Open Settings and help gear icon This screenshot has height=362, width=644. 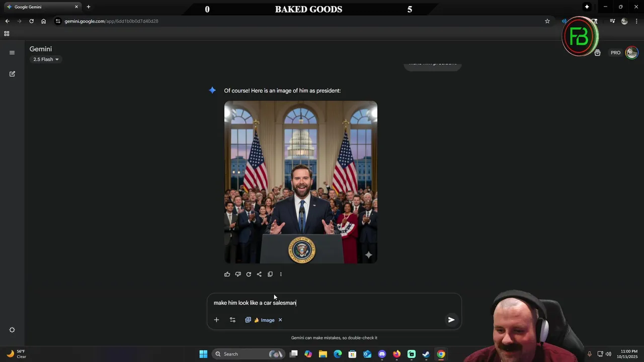click(12, 330)
